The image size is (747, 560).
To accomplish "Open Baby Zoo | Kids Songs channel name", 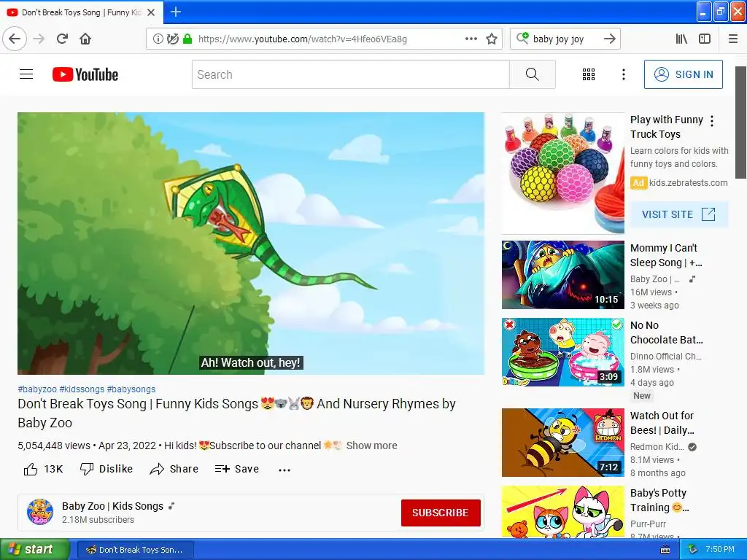I will (x=112, y=506).
